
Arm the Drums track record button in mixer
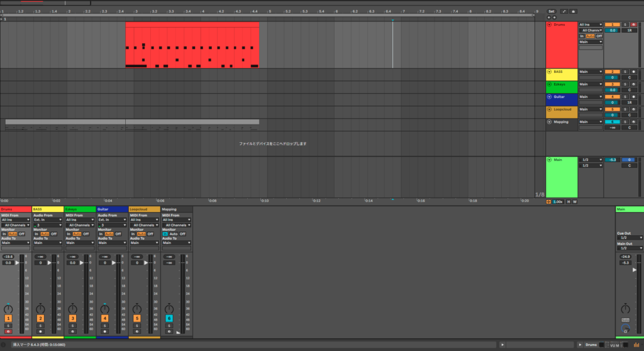8,331
